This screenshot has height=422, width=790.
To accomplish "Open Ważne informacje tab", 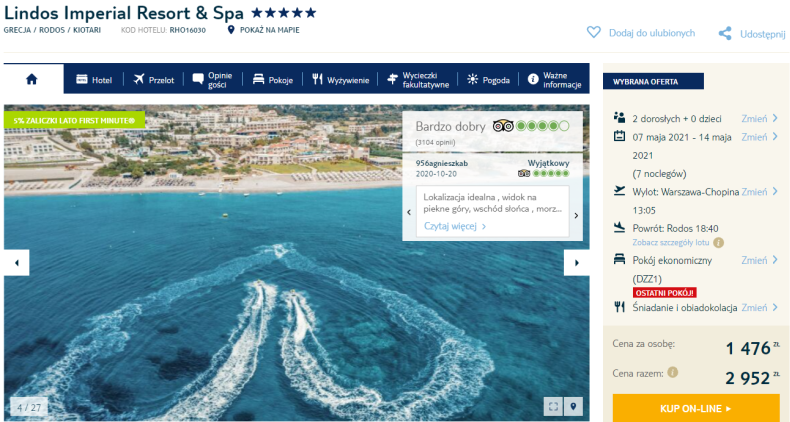I will pos(554,80).
